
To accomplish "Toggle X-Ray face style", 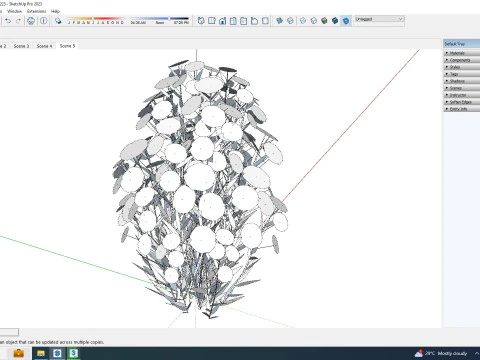I will (279, 21).
